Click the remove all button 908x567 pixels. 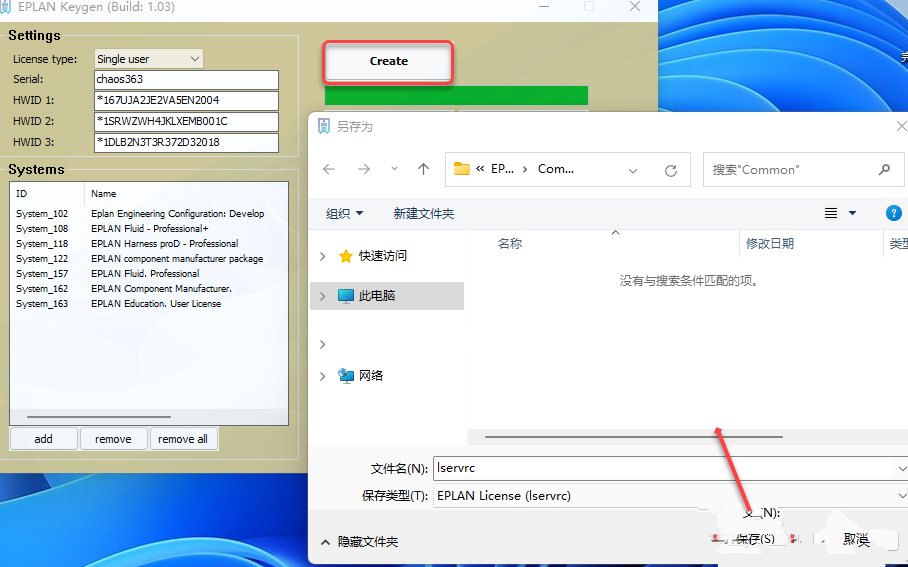183,439
